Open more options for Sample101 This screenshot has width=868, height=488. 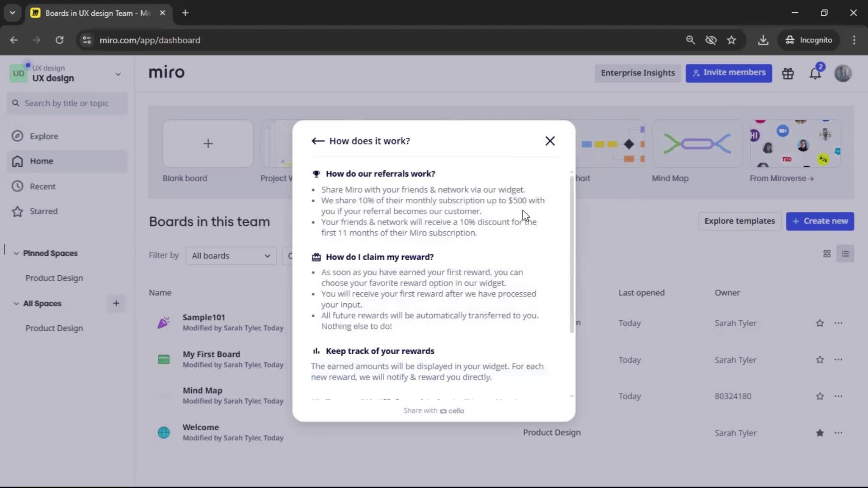(838, 323)
